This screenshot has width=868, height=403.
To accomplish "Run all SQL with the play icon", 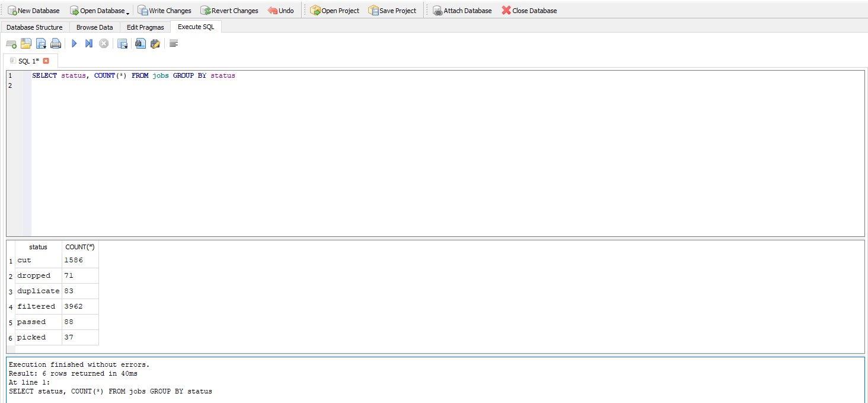I will click(74, 43).
